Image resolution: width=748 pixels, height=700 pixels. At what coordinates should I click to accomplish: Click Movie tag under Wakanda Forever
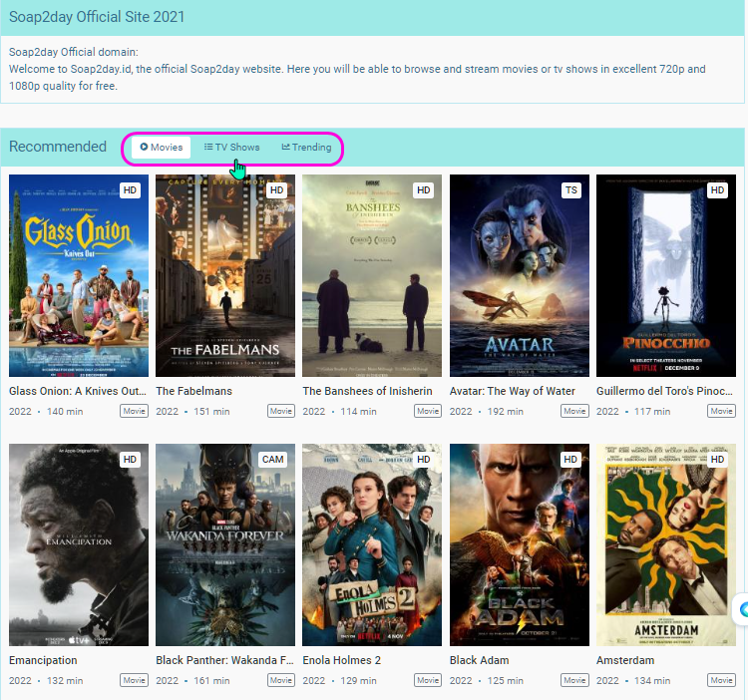pyautogui.click(x=281, y=680)
